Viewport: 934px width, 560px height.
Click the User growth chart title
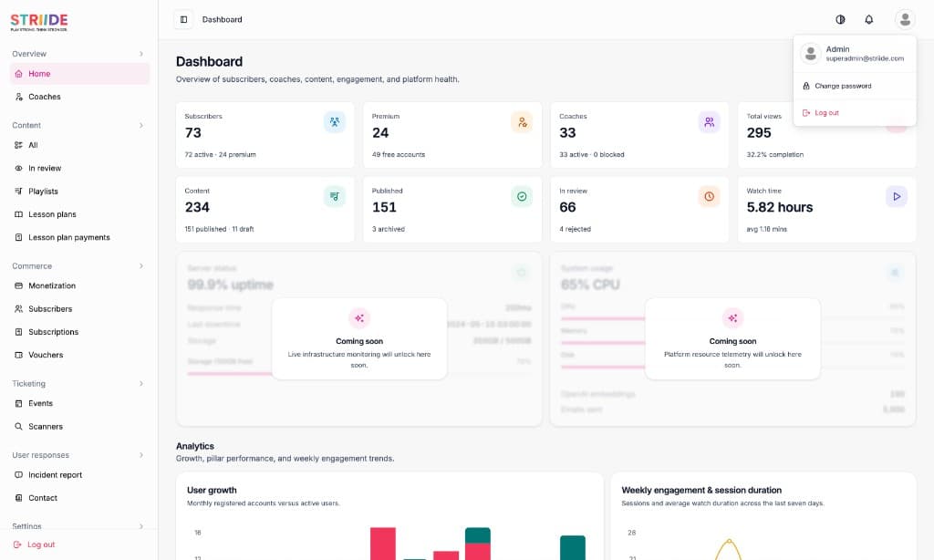tap(212, 491)
